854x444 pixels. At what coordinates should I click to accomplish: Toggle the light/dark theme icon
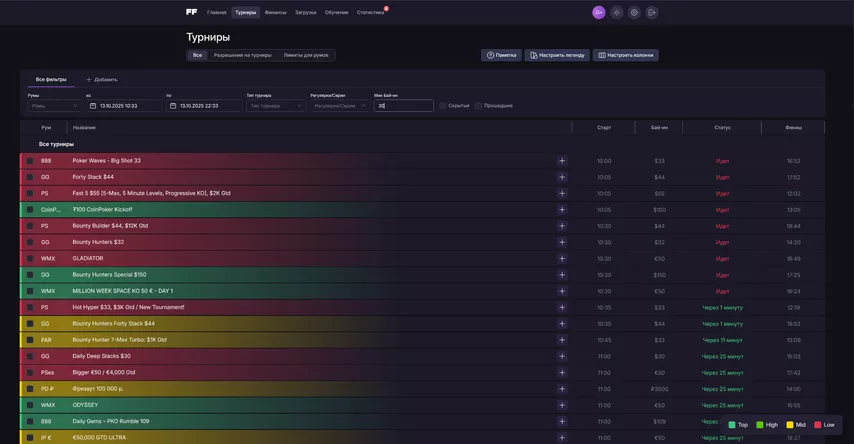coord(616,12)
